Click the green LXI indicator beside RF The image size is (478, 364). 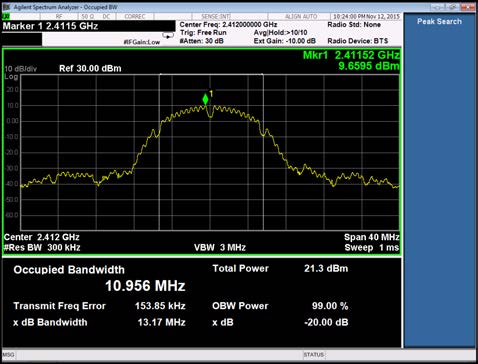[6, 16]
